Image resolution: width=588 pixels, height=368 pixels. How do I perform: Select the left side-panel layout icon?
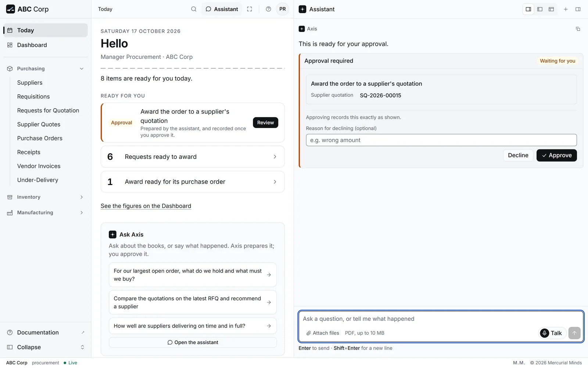click(x=539, y=9)
